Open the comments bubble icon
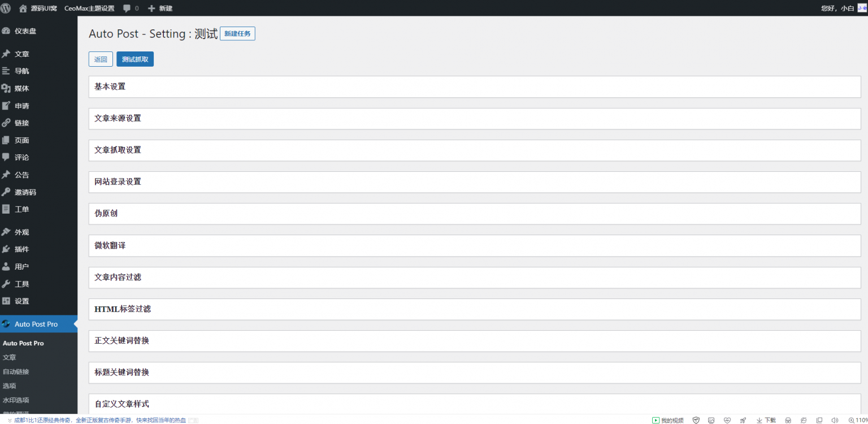The image size is (868, 424). [x=127, y=8]
